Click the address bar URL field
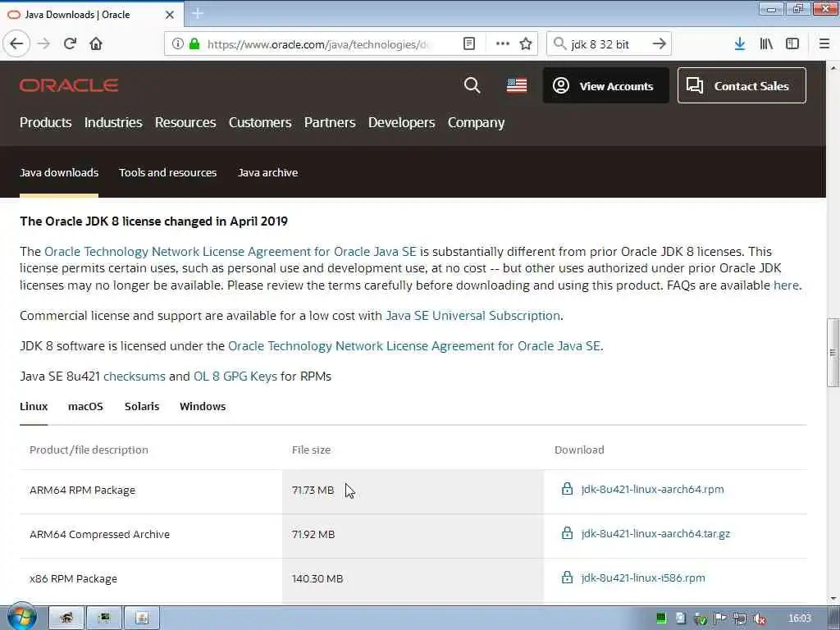This screenshot has height=630, width=840. [x=317, y=44]
